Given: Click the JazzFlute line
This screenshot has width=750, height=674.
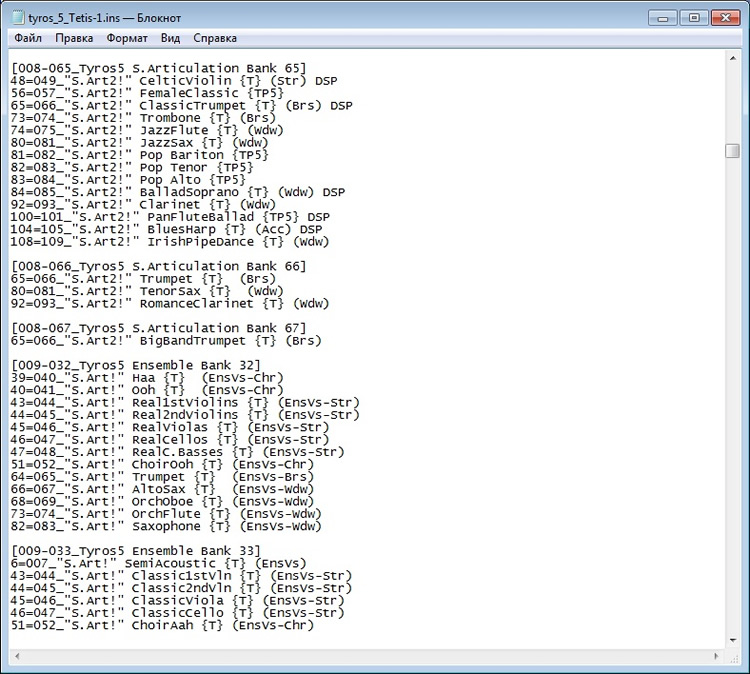Looking at the screenshot, I should tap(147, 131).
